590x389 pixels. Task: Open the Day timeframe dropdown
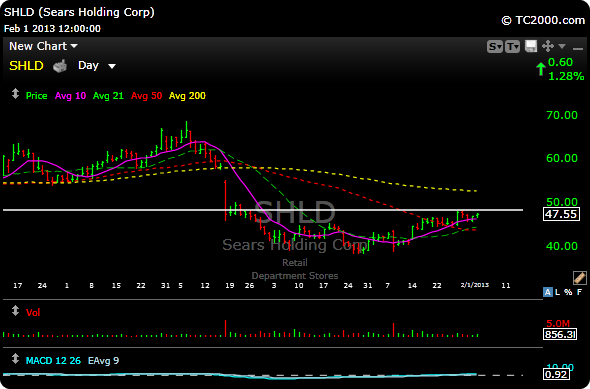point(97,66)
